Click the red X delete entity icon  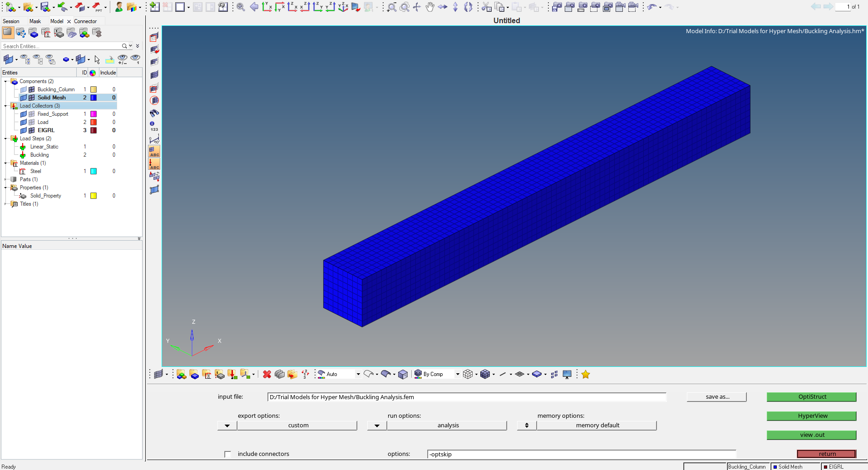(x=267, y=374)
